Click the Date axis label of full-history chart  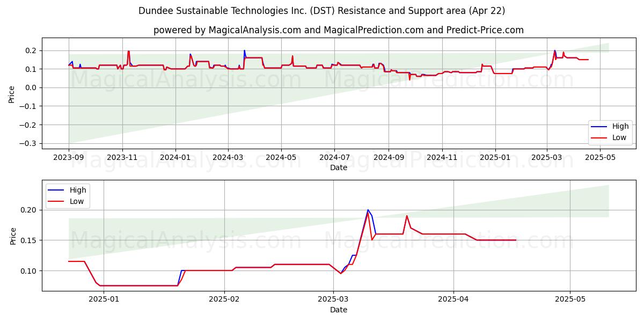pos(339,167)
